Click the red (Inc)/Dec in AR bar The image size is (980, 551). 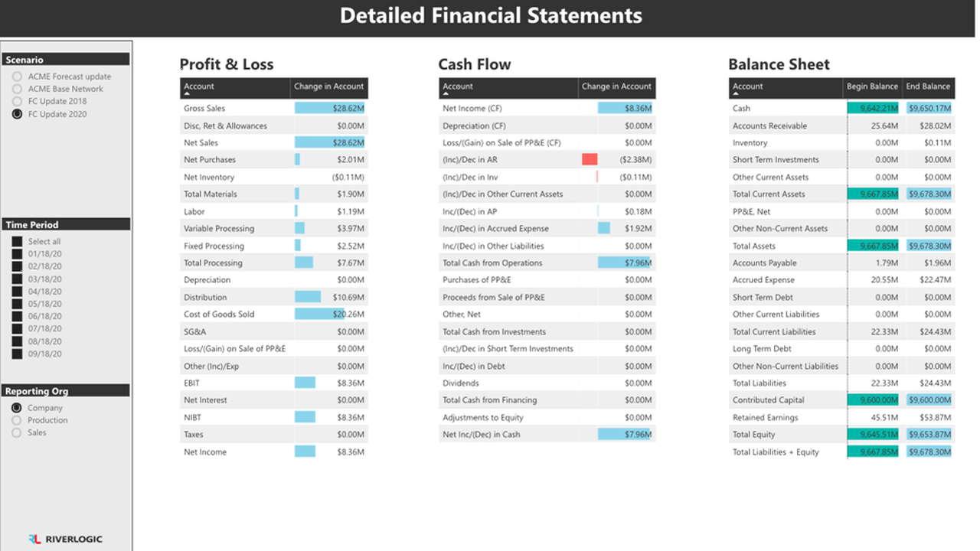590,159
